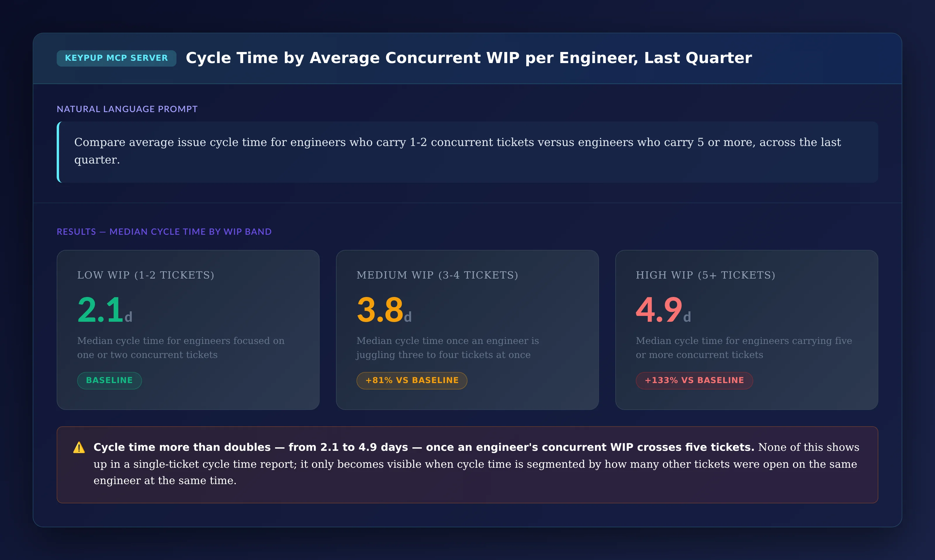Click description 'juggling three to four tickets at once'
The height and width of the screenshot is (560, 935).
(x=443, y=355)
